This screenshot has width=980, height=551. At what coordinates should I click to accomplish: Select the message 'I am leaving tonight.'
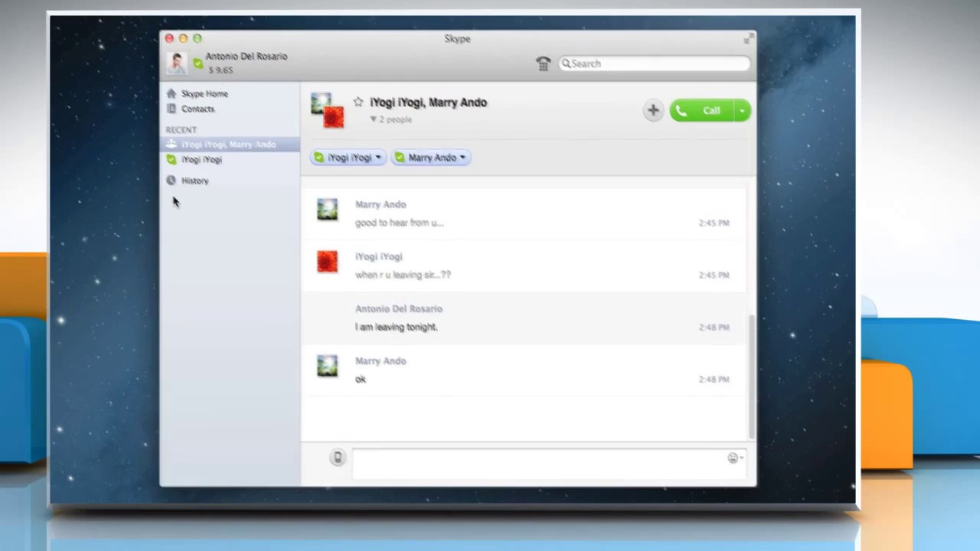(x=396, y=327)
